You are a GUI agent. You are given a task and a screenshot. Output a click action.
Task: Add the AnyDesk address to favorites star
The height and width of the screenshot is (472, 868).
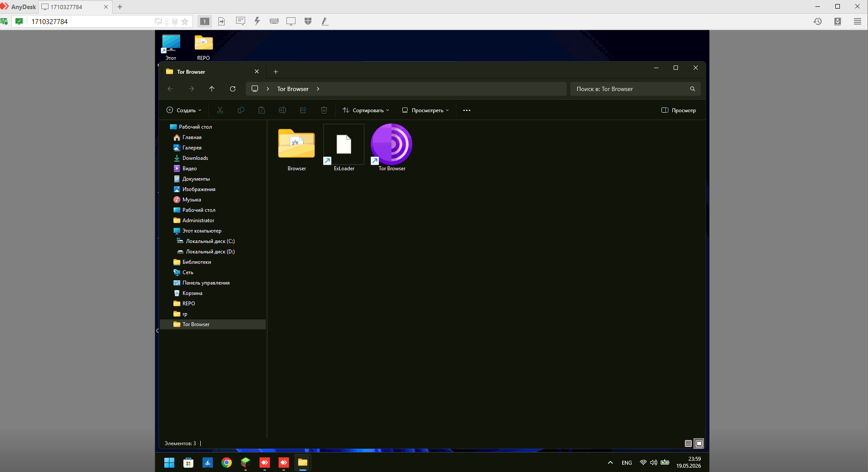point(185,21)
